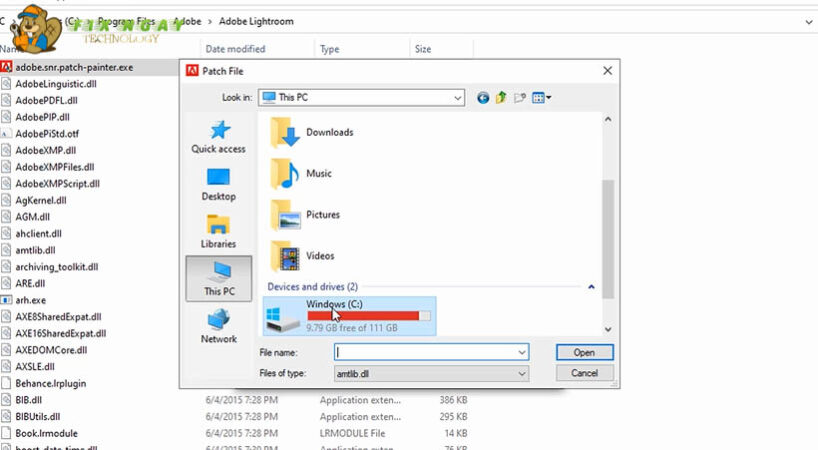Open the Music folder
The image size is (818, 450).
coord(318,174)
